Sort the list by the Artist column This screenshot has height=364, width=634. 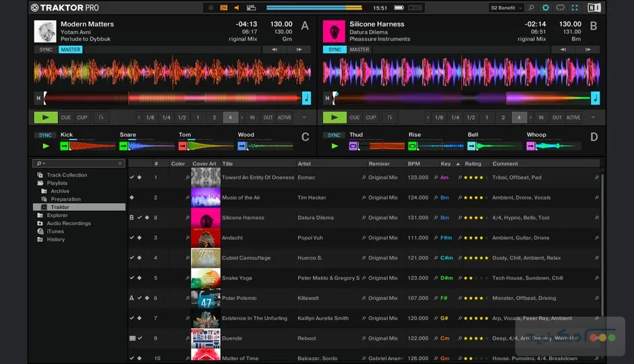[x=304, y=164]
